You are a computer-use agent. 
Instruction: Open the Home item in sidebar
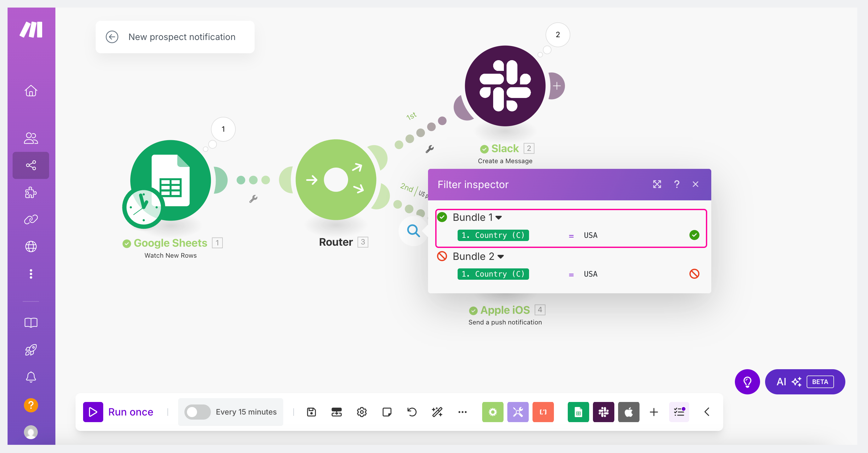click(x=31, y=90)
